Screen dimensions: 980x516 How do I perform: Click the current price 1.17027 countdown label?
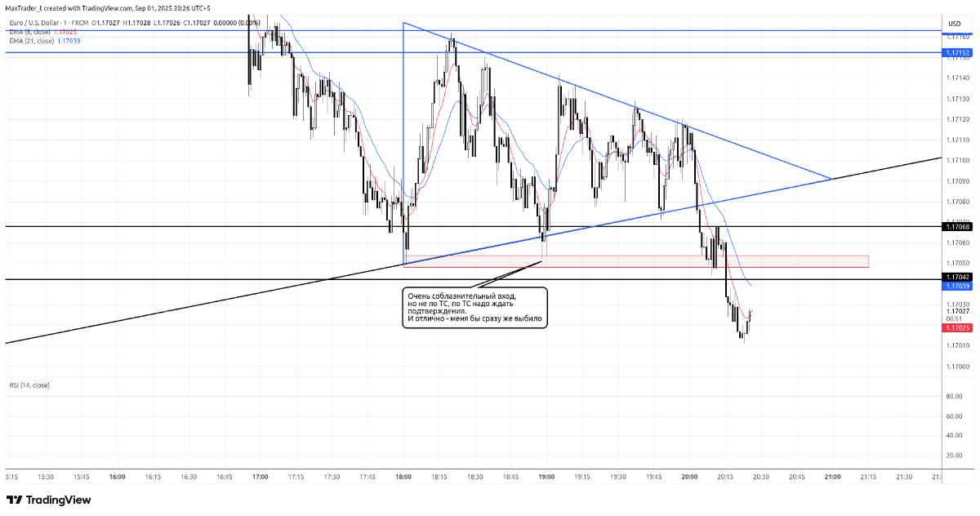(957, 314)
